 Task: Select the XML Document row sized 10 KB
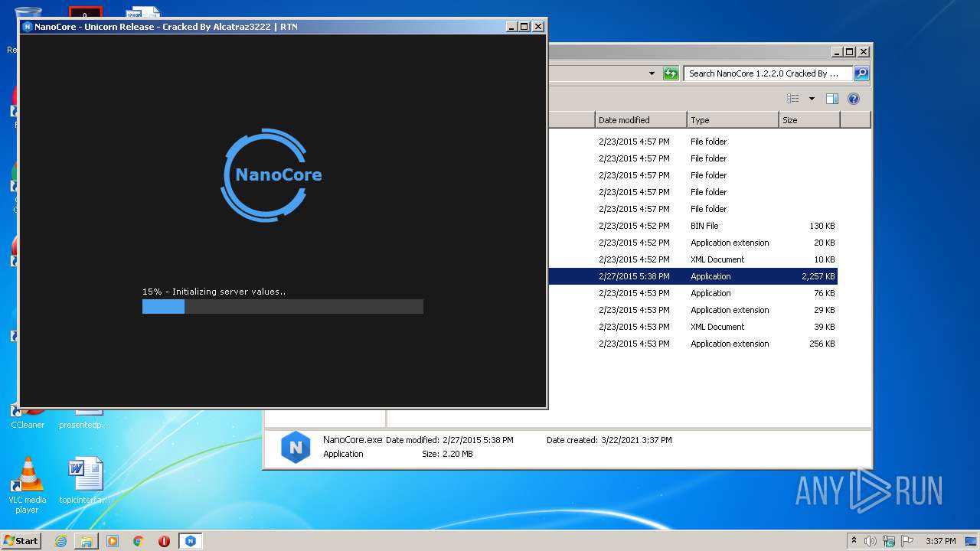[693, 259]
